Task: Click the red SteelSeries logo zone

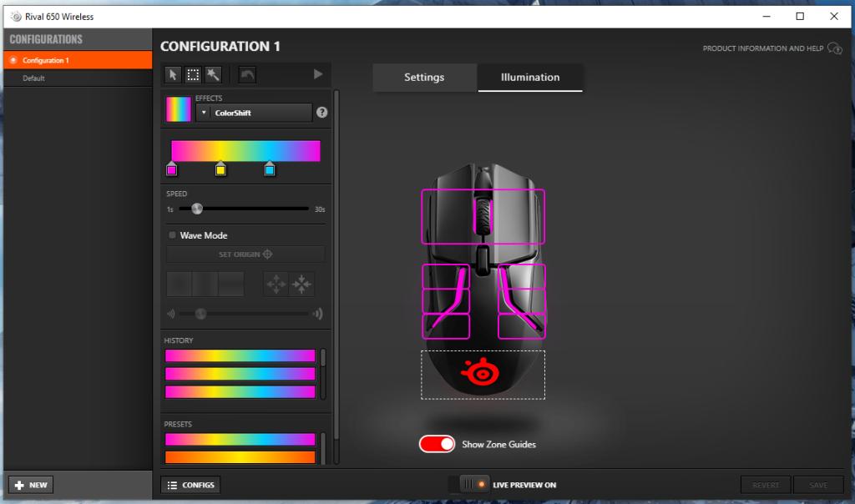Action: [x=482, y=374]
